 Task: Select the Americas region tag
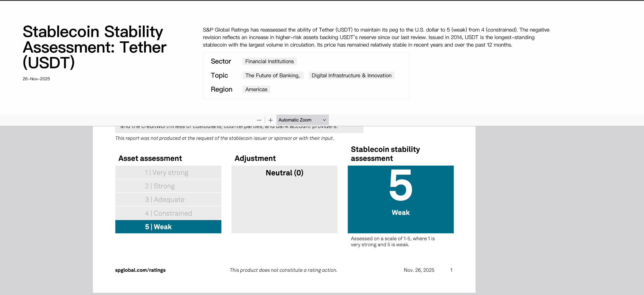[x=256, y=89]
